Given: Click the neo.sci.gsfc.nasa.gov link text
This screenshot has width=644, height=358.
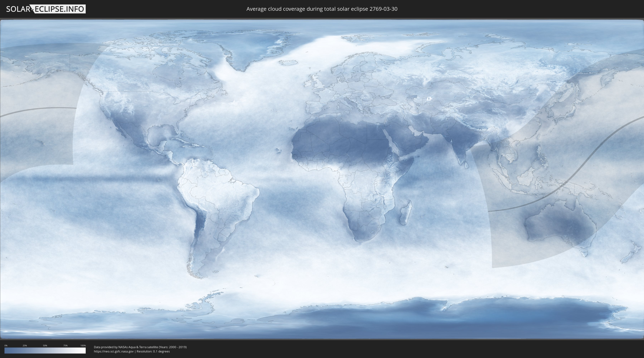Looking at the screenshot, I should (x=114, y=352).
